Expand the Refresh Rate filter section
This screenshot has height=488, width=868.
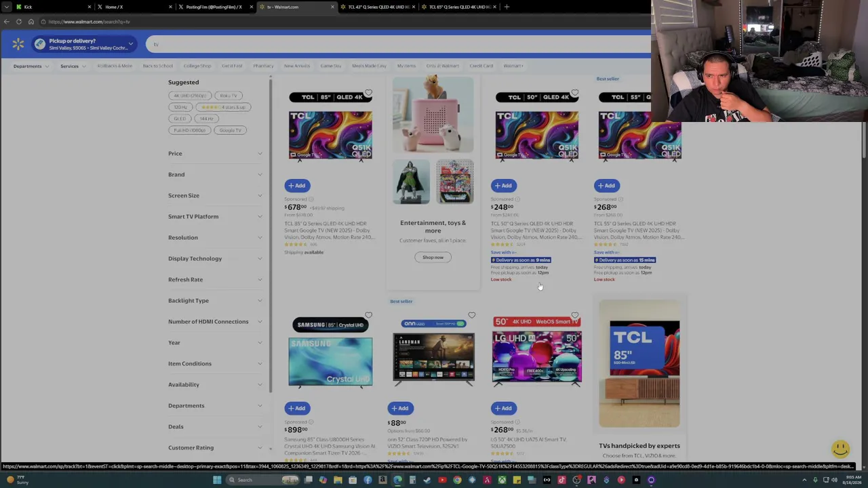(x=215, y=279)
